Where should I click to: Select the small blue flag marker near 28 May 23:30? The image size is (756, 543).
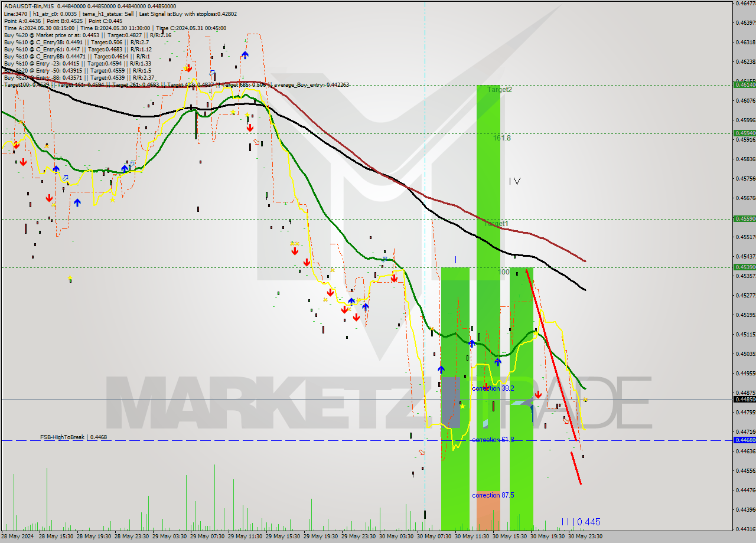tap(131, 163)
